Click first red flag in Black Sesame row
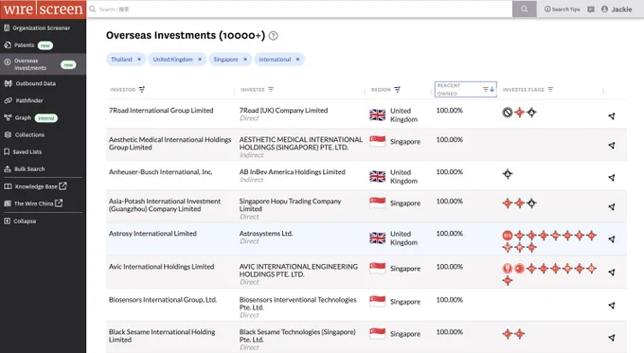The image size is (644, 353). click(x=508, y=334)
